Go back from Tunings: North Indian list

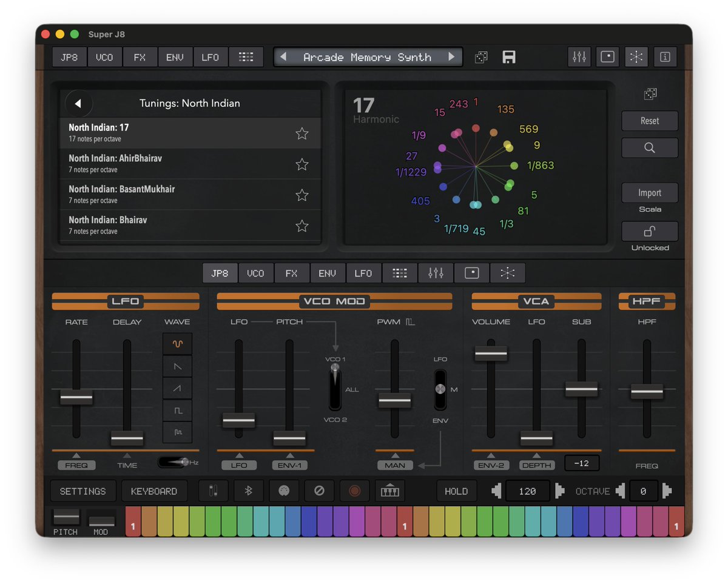pyautogui.click(x=78, y=104)
